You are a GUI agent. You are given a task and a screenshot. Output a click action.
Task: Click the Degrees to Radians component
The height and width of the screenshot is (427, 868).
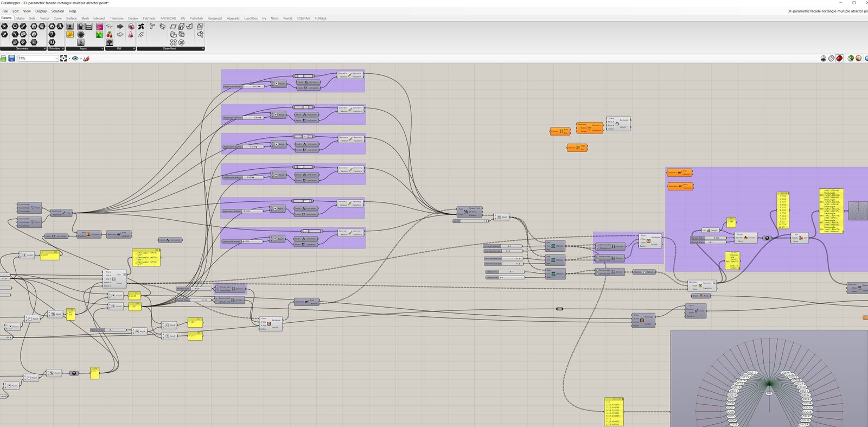tap(644, 272)
